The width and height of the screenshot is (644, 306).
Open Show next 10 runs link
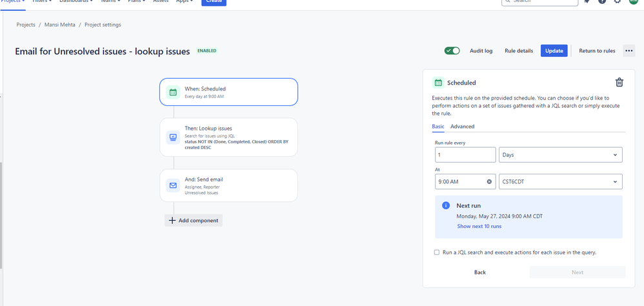point(479,227)
